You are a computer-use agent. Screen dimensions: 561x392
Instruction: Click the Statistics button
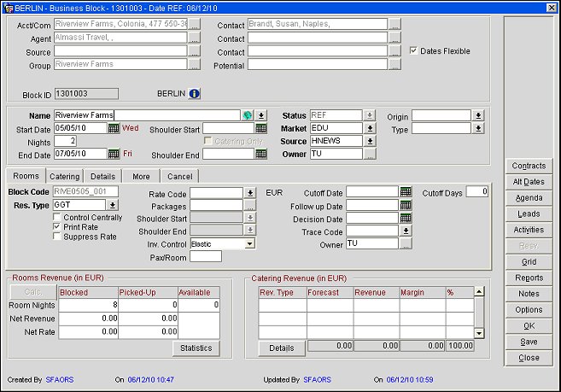(x=196, y=348)
